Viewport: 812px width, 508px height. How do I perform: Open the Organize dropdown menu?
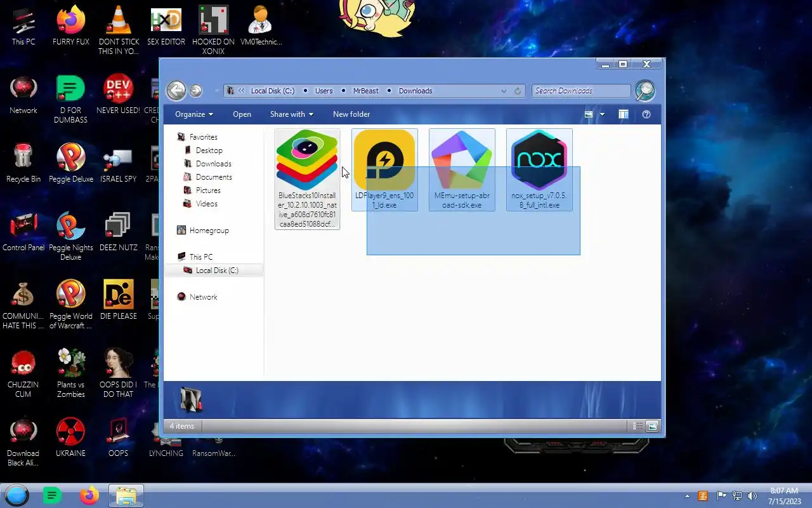194,114
